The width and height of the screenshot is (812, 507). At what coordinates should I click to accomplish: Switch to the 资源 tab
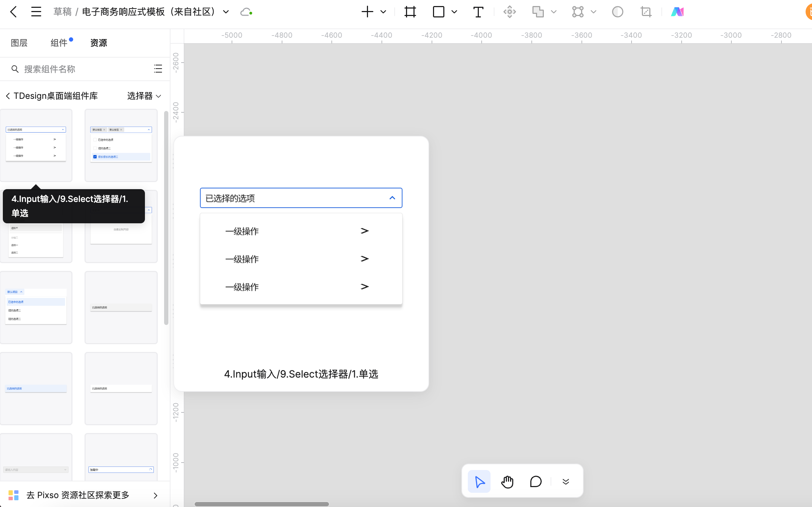coord(99,43)
